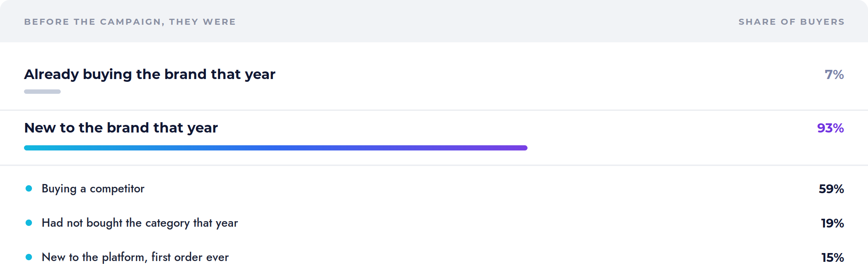Click the 7% share value
868x277 pixels.
click(x=834, y=75)
